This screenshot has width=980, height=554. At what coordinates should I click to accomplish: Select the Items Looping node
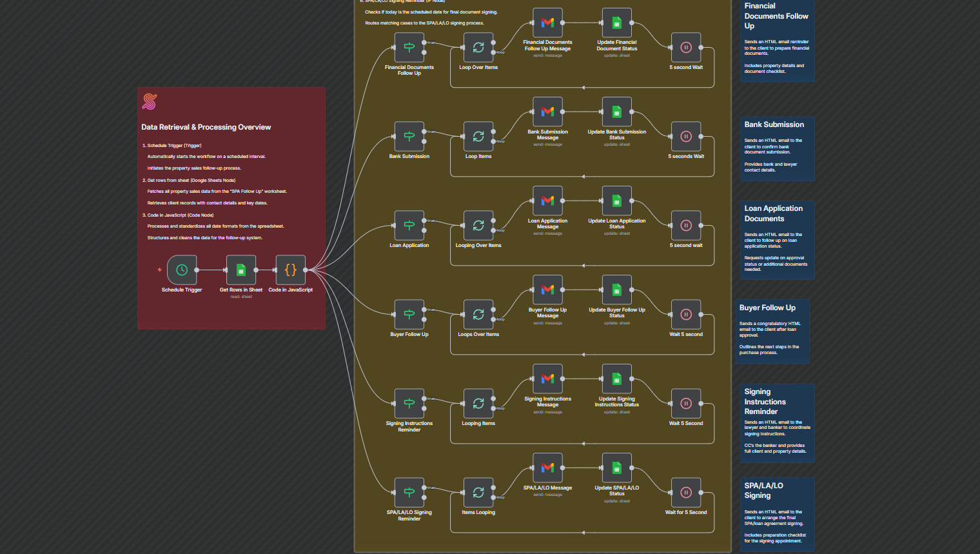point(478,493)
